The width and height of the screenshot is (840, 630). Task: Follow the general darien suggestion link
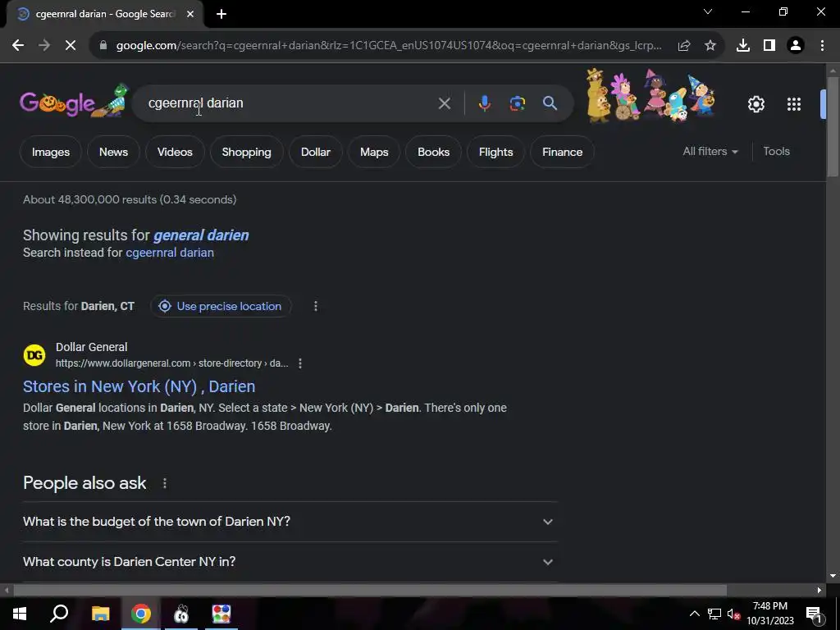(x=201, y=235)
